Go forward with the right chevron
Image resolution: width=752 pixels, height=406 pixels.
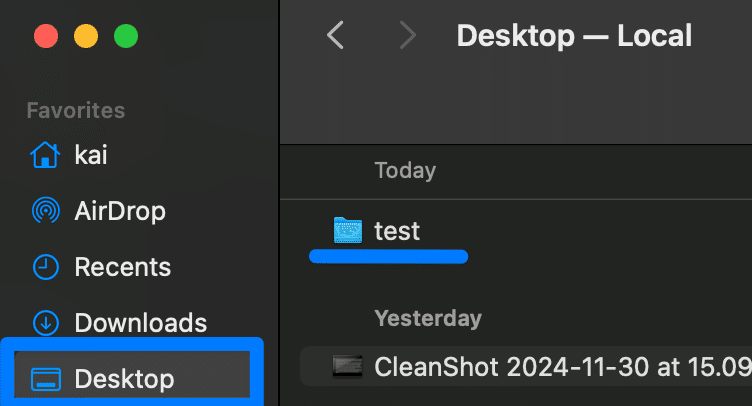(407, 36)
